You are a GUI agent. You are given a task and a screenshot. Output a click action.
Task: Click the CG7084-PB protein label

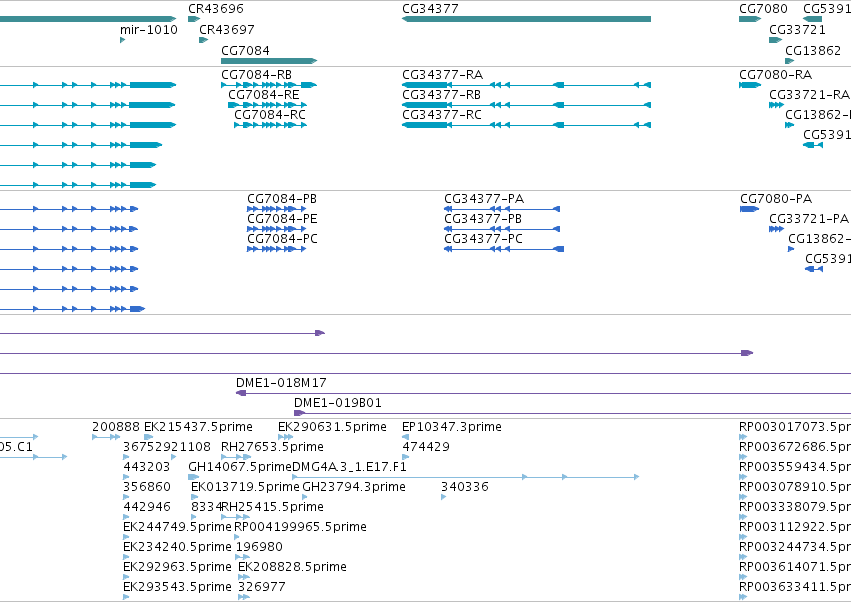pyautogui.click(x=282, y=199)
